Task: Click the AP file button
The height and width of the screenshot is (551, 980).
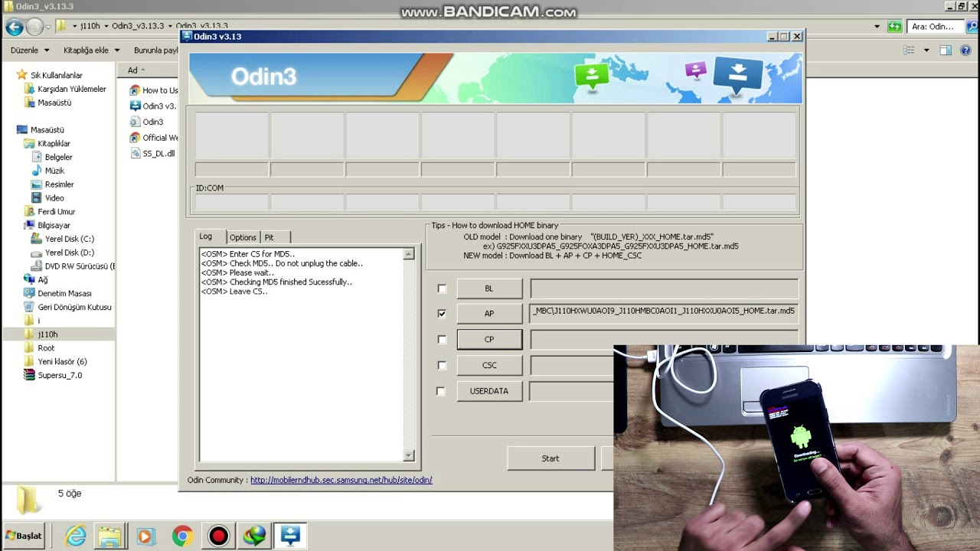Action: (x=489, y=314)
